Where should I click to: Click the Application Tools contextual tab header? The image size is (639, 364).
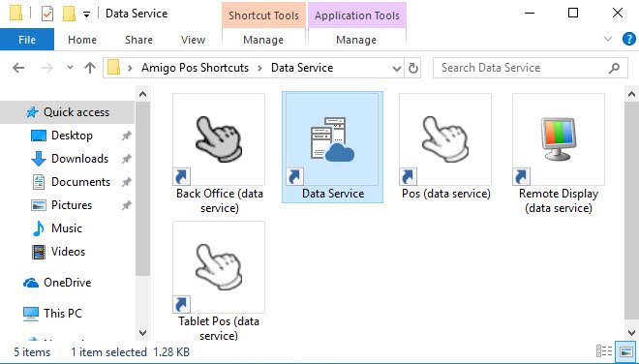357,15
